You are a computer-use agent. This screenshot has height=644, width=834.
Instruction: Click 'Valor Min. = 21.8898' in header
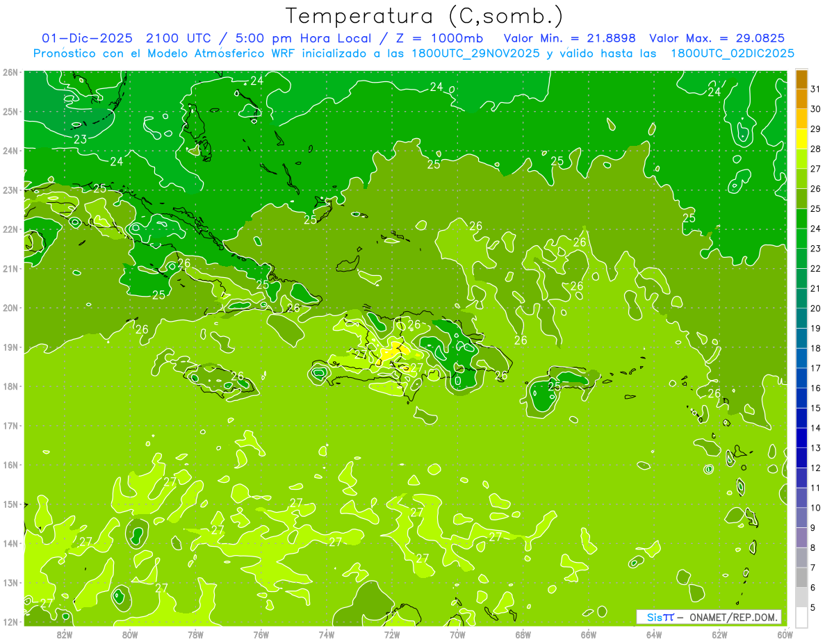[571, 38]
